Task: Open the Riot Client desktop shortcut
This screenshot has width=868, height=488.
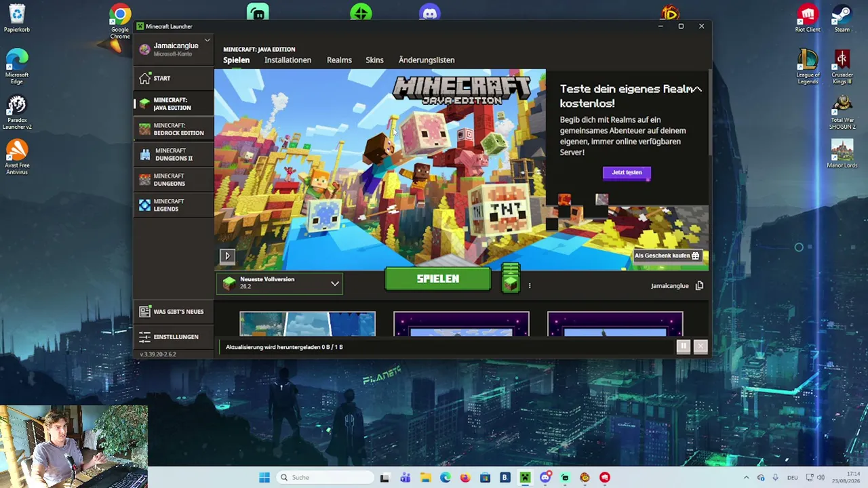Action: tap(808, 18)
